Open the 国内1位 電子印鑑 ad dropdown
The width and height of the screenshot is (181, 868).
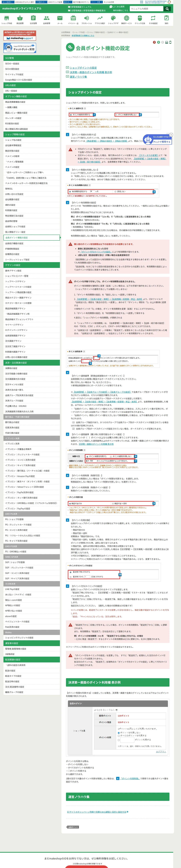(x=68, y=2)
